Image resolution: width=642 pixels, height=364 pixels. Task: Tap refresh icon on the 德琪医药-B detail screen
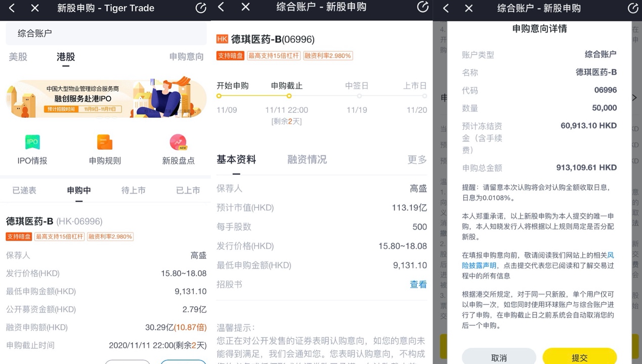point(422,7)
